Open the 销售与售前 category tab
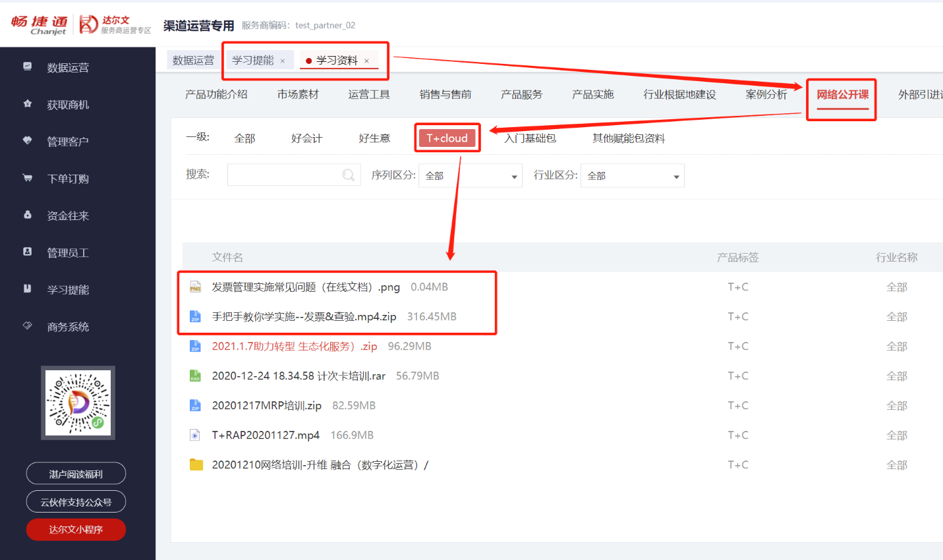943x560 pixels. coord(445,94)
